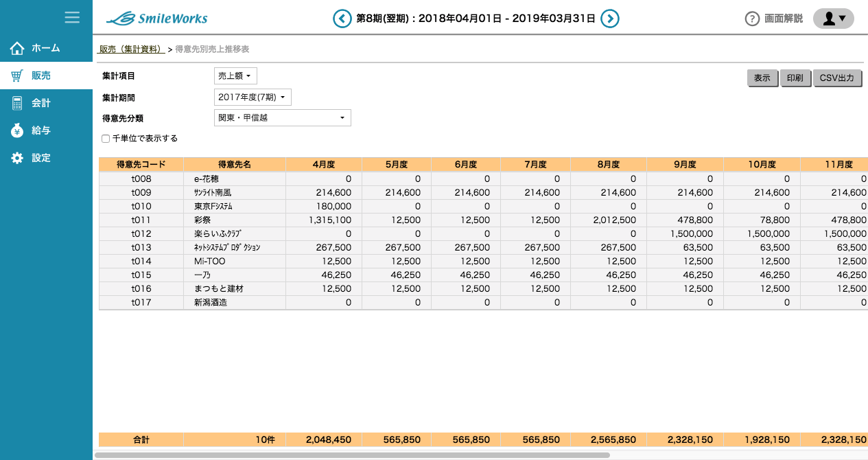The width and height of the screenshot is (868, 460).
Task: Click the 東京Fｼｽﾃﾑ customer name
Action: click(x=213, y=206)
